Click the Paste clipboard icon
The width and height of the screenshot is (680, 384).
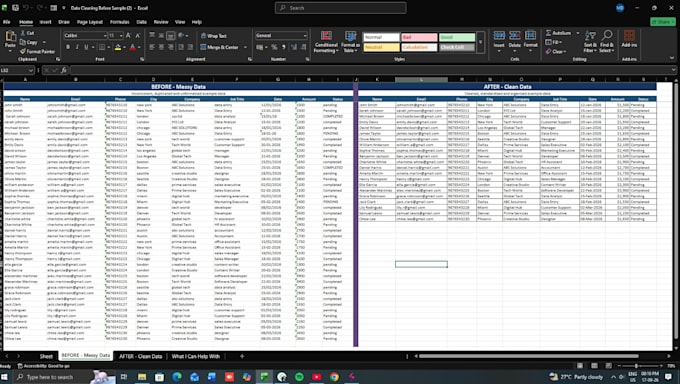tap(10, 37)
